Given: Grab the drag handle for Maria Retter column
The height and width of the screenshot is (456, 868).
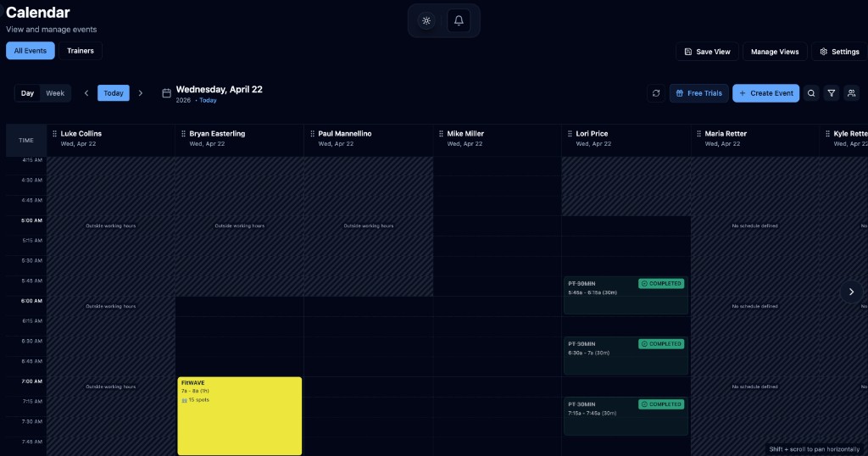Looking at the screenshot, I should point(698,134).
